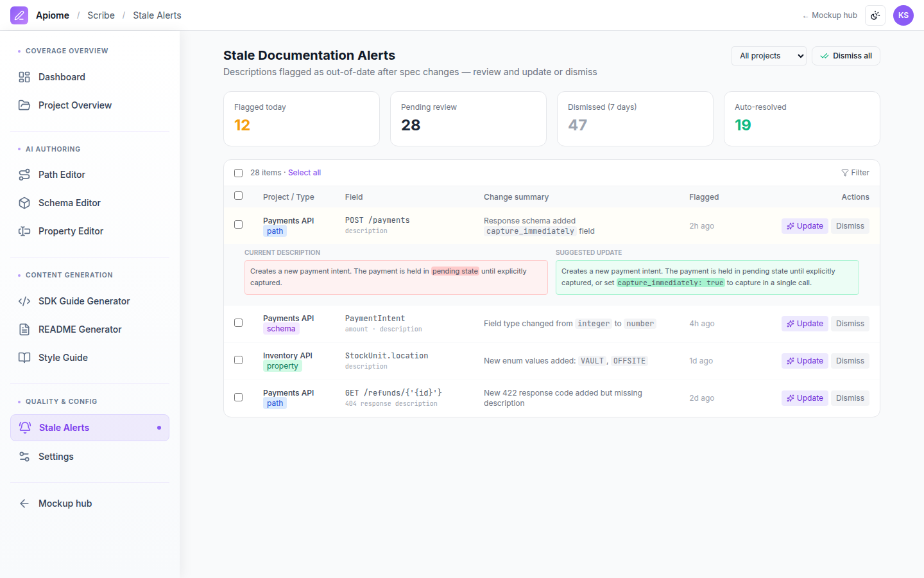924x578 pixels.
Task: Click sparkle icon in StockUnit.location Update button
Action: tap(791, 361)
